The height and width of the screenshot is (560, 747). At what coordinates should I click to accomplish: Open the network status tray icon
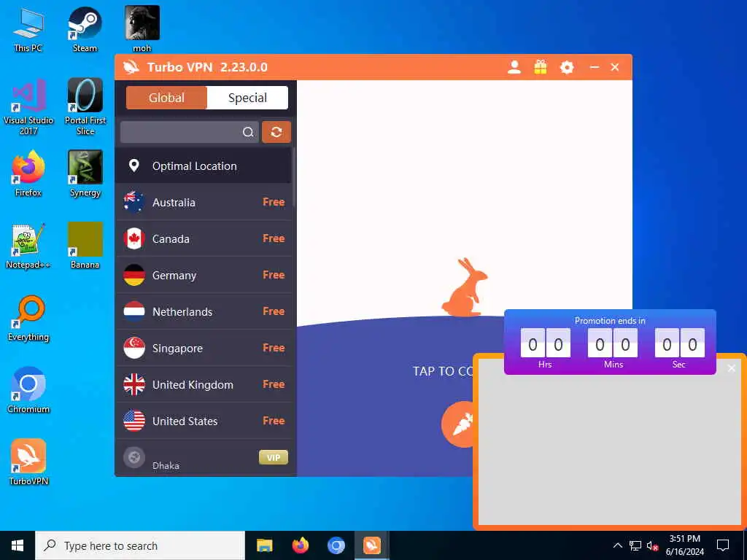(635, 545)
